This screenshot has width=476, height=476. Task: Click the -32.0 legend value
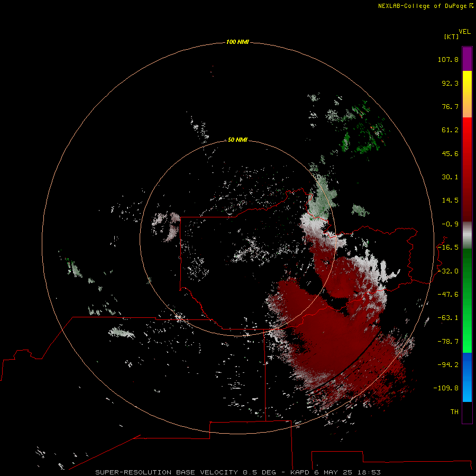tap(448, 271)
